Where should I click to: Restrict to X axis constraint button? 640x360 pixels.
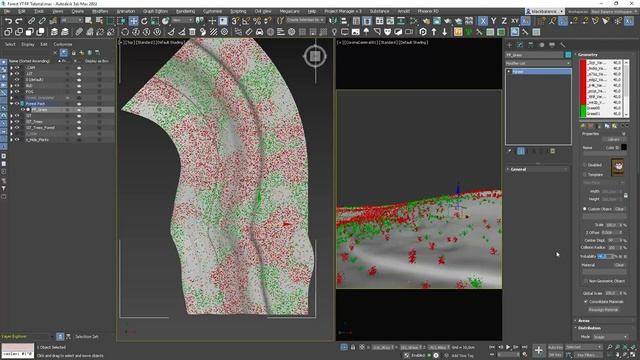pos(483,21)
